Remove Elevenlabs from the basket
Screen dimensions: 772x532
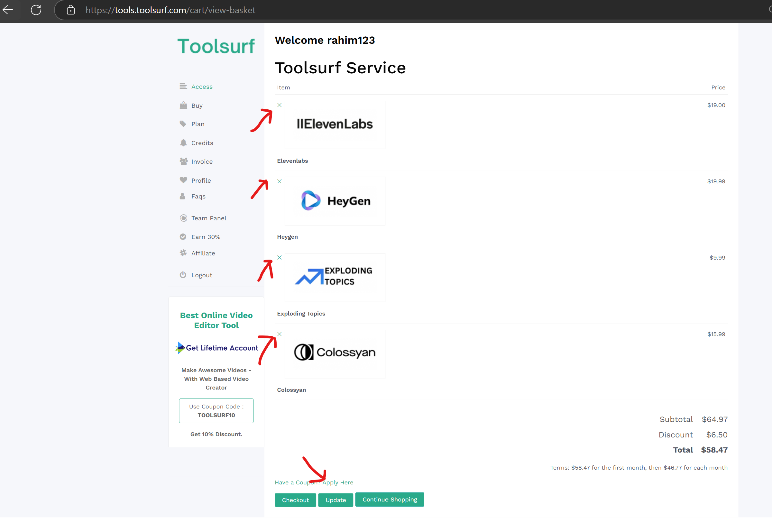[x=279, y=105]
